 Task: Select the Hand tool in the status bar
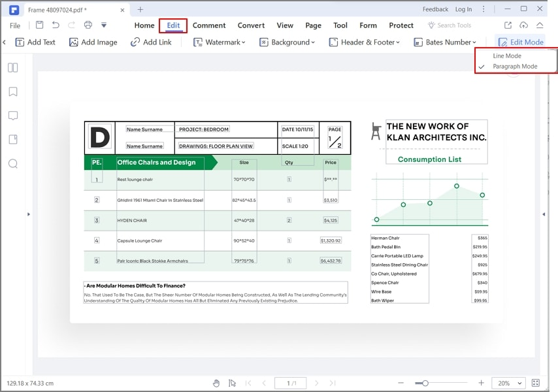point(216,383)
